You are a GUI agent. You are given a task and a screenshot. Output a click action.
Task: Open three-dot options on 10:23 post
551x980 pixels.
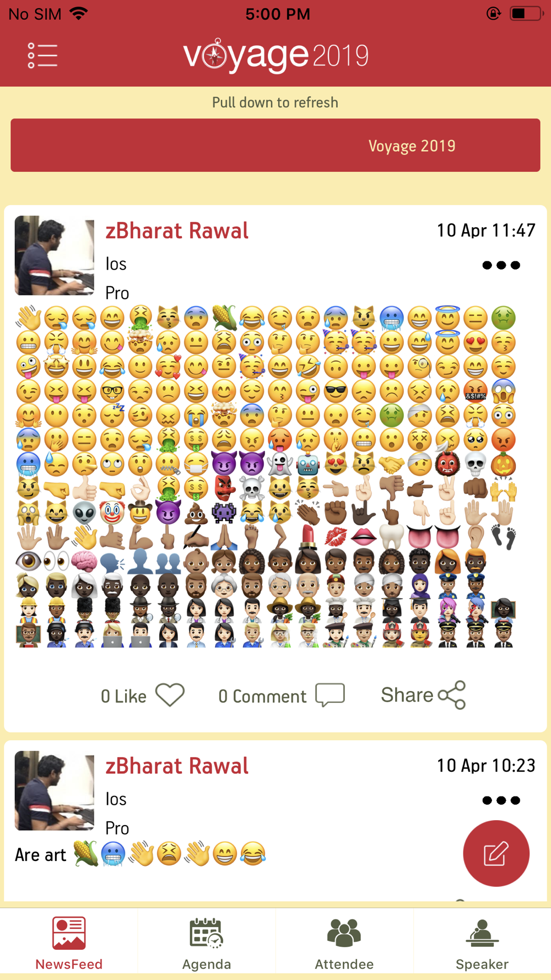click(x=501, y=800)
